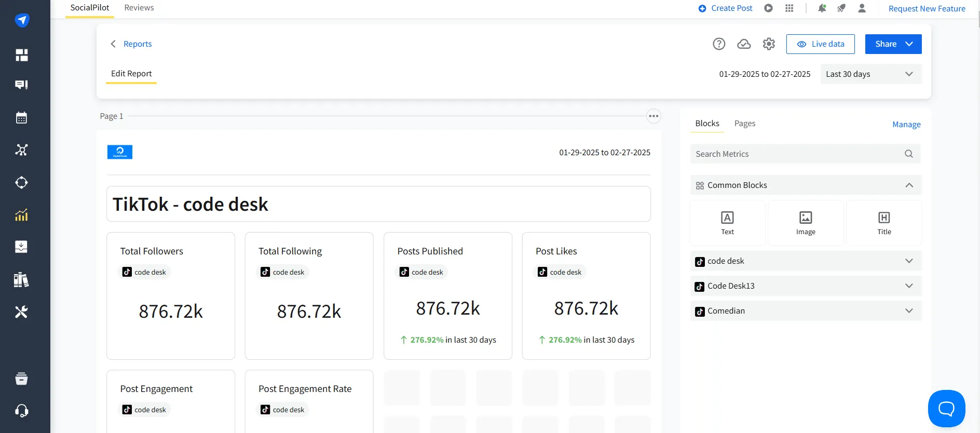This screenshot has height=433, width=980.
Task: Click the rocket icon in top bar
Action: pyautogui.click(x=841, y=8)
